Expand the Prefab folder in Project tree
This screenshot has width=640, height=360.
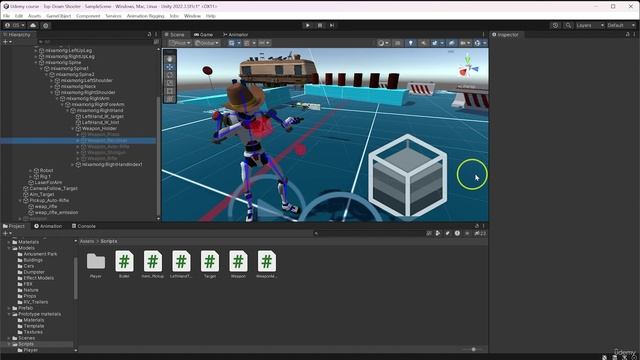(9, 308)
